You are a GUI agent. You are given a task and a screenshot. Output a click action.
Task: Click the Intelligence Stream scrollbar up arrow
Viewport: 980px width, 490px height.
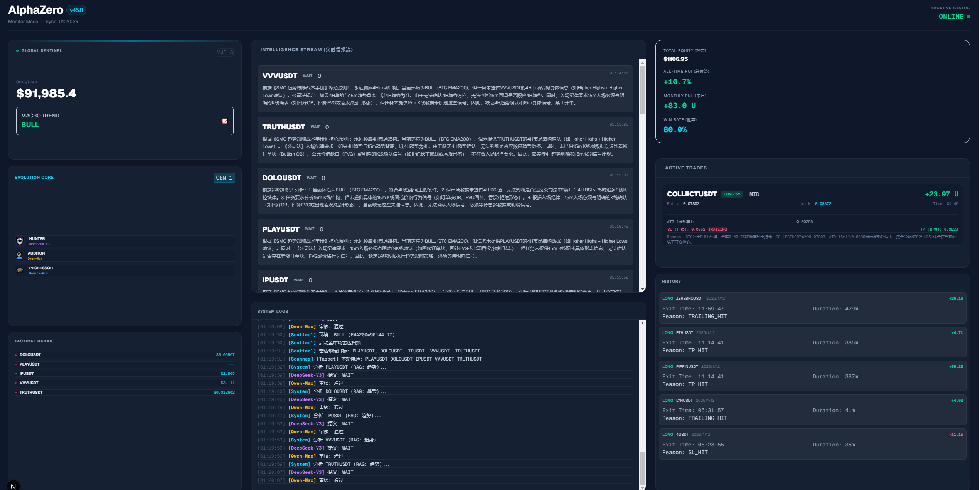pyautogui.click(x=642, y=62)
